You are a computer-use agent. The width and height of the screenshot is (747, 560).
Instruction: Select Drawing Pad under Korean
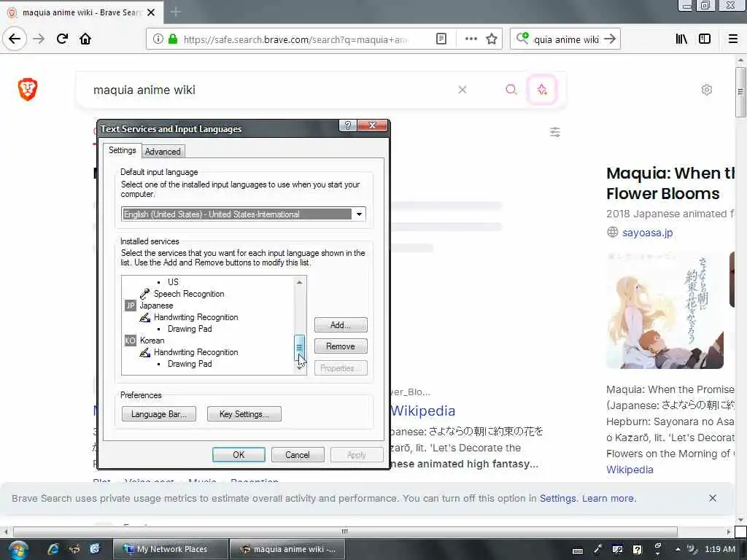190,364
